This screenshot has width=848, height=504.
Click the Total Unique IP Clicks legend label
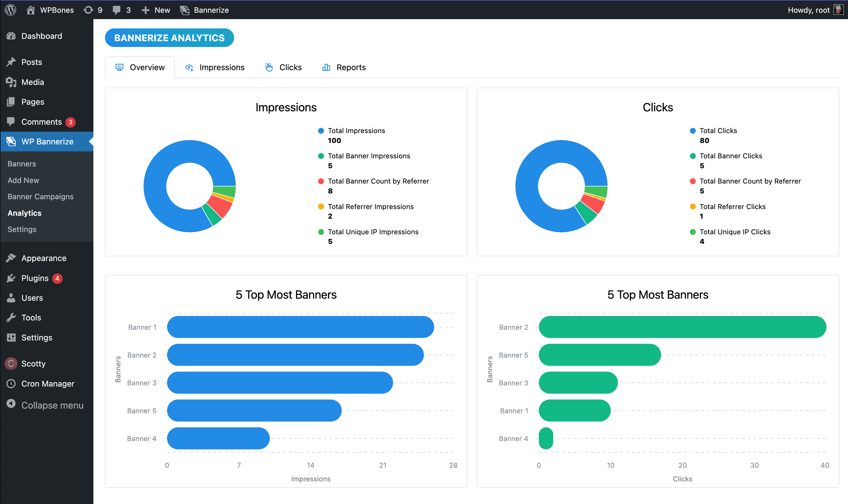tap(735, 232)
